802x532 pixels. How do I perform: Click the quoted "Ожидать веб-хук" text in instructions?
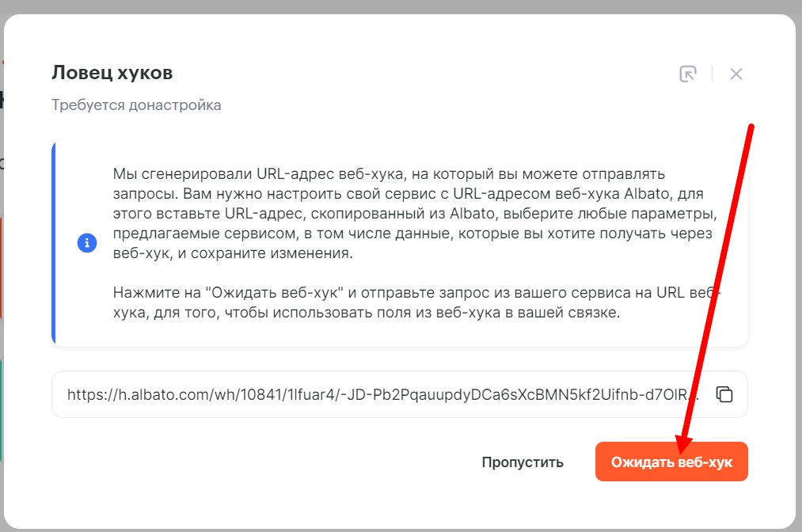274,293
